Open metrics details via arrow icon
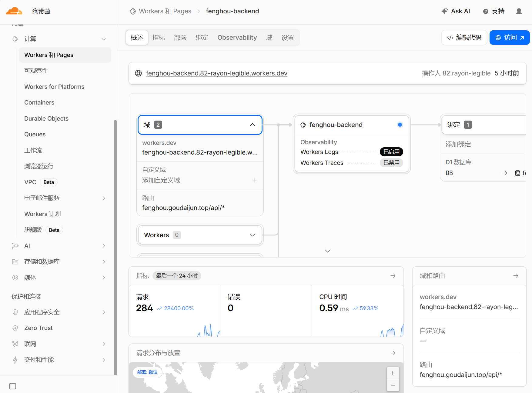 pos(393,276)
